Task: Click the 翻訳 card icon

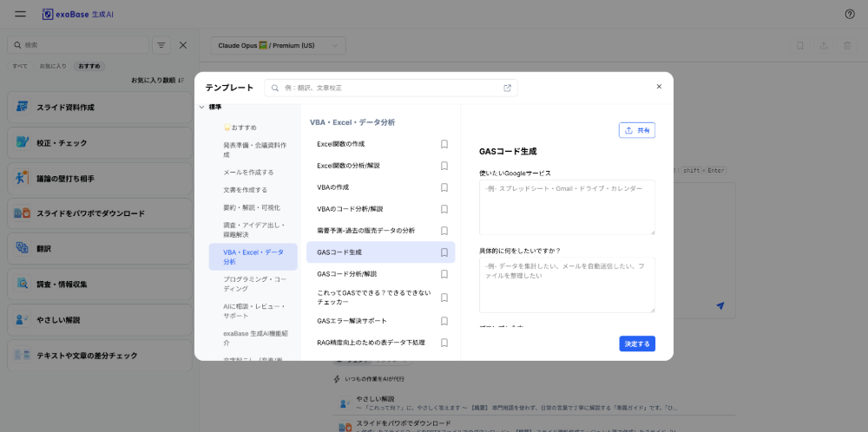Action: pyautogui.click(x=22, y=248)
